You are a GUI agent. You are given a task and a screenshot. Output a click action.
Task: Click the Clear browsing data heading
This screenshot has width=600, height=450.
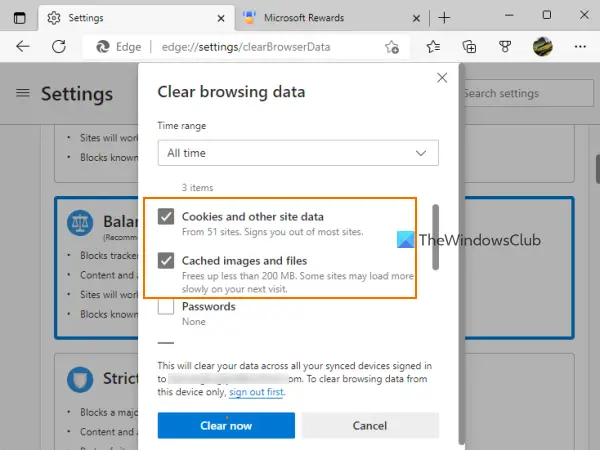(232, 92)
